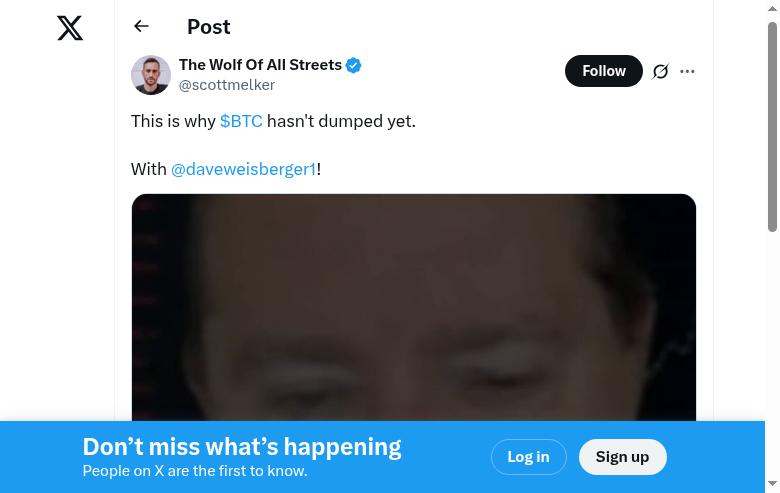Viewport: 780px width, 493px height.
Task: Open the three-dot More menu
Action: (687, 71)
